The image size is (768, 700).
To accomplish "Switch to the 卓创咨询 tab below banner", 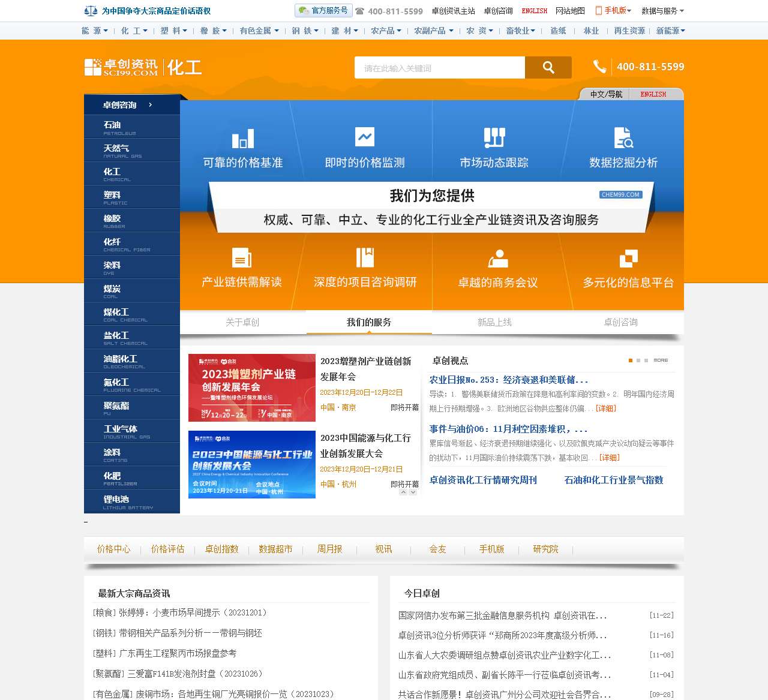I will pyautogui.click(x=620, y=322).
